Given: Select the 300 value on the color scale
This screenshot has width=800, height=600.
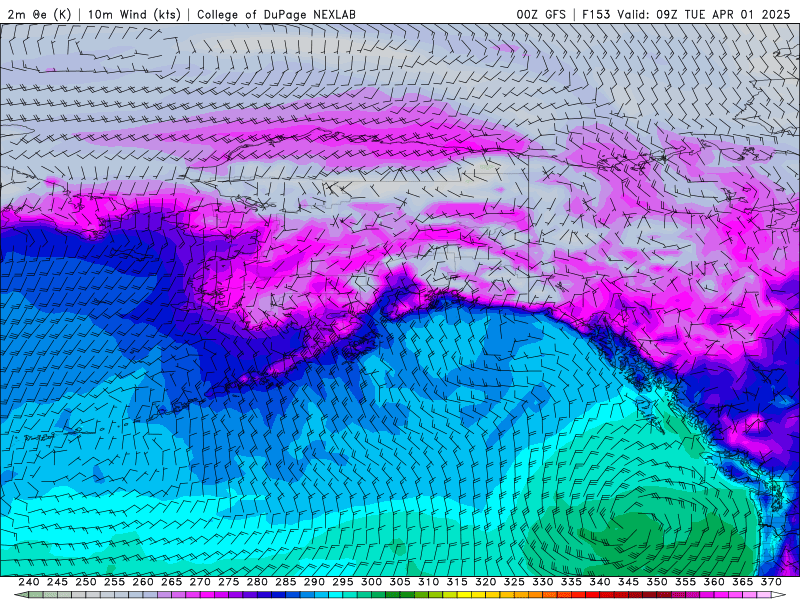Looking at the screenshot, I should coord(371,582).
